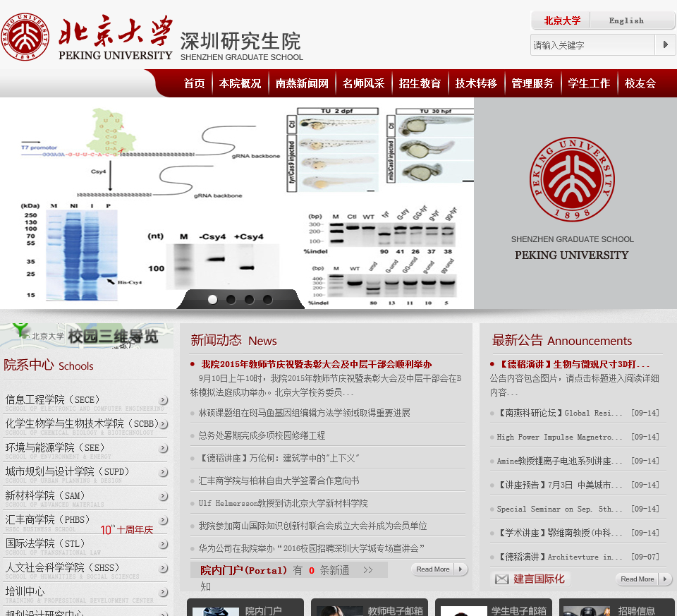
Task: Click the Peking University seal logo in header
Action: [x=25, y=36]
